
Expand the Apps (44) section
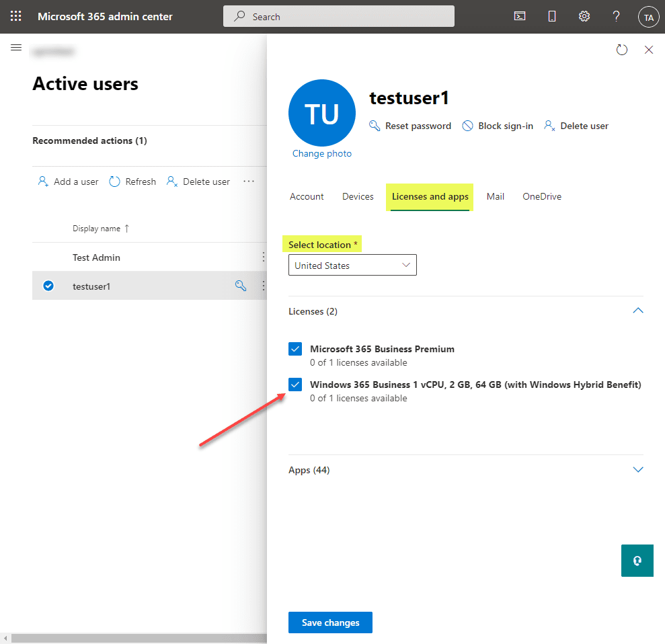[637, 469]
